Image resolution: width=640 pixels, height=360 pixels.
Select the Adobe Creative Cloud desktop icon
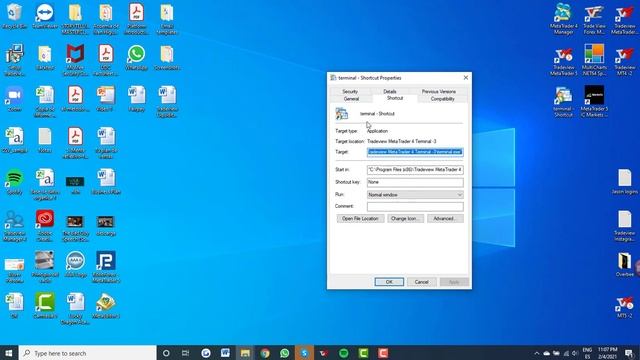coord(44,226)
